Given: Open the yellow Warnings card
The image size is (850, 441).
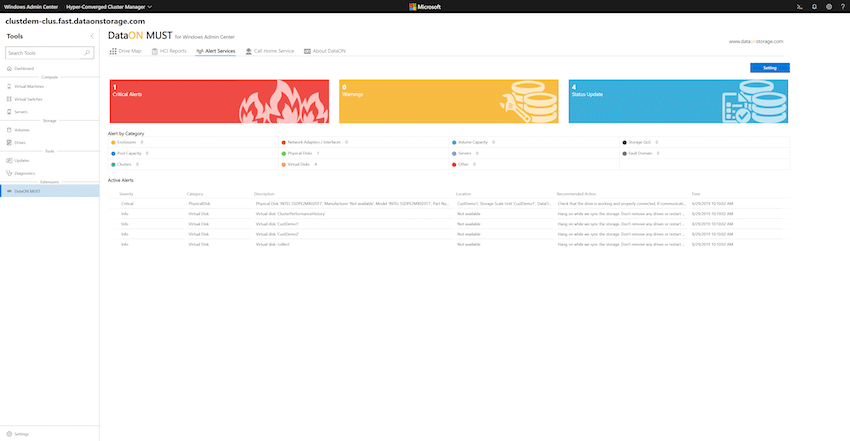Looking at the screenshot, I should (449, 101).
